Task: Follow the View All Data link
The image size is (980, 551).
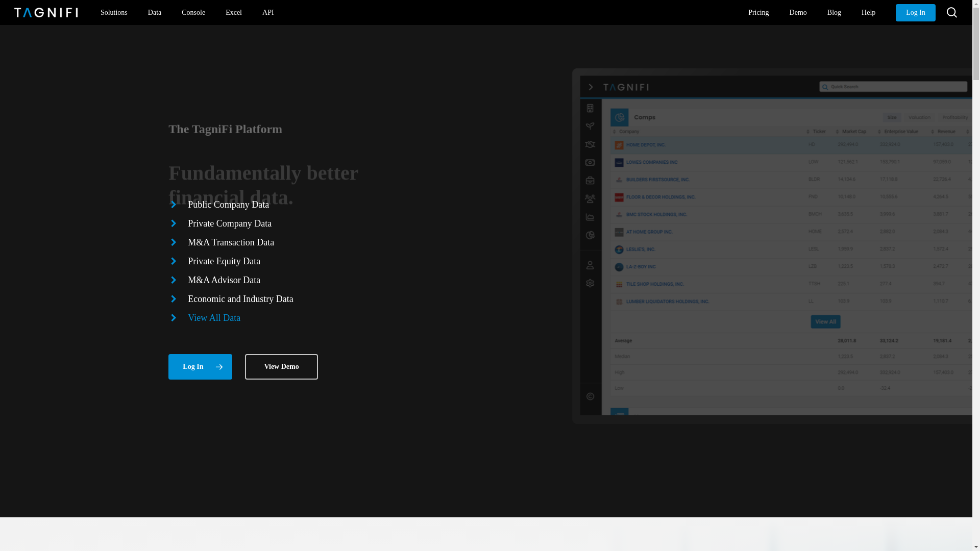Action: click(214, 318)
